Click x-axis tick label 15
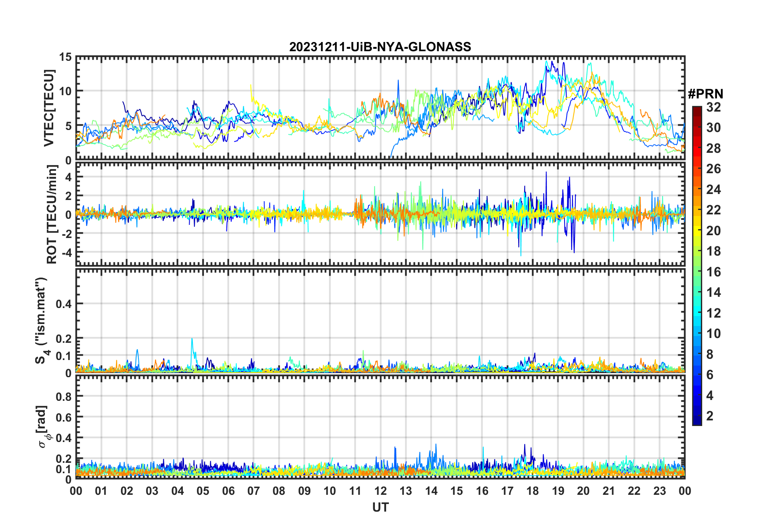The height and width of the screenshot is (532, 761). coord(457,491)
